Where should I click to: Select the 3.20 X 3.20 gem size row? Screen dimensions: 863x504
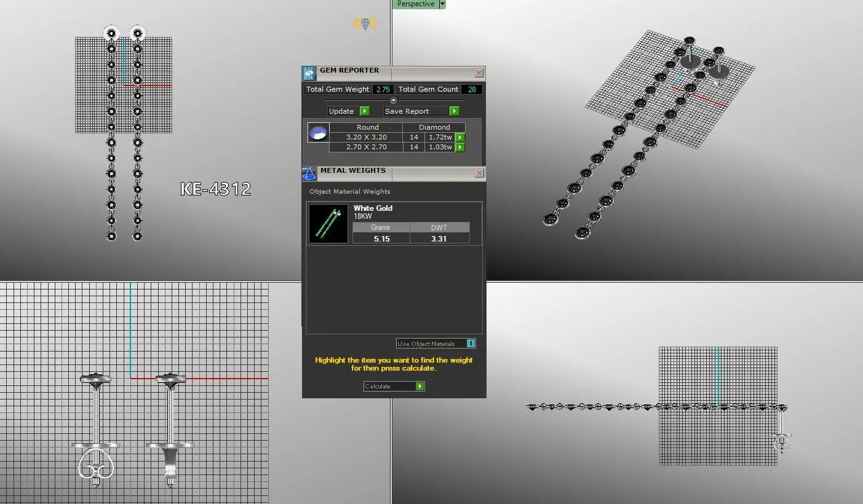366,138
